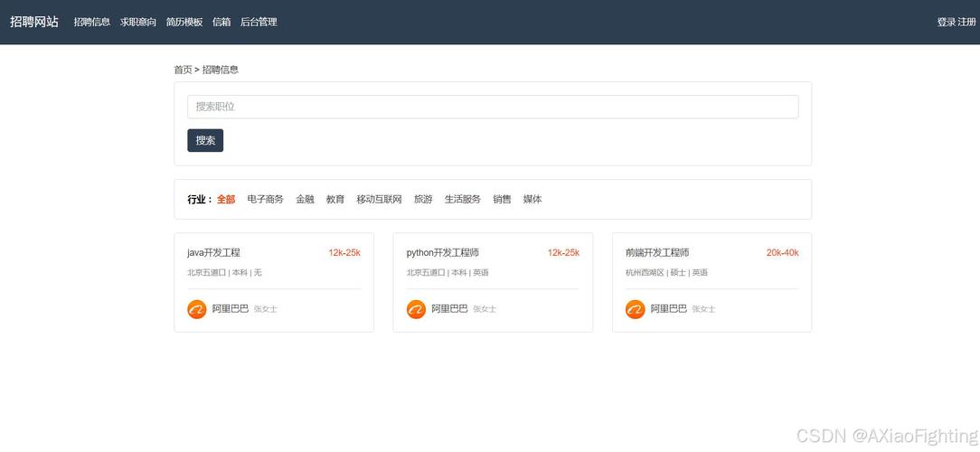
Task: Click the 招聘网站 site brand logo
Action: point(34,22)
